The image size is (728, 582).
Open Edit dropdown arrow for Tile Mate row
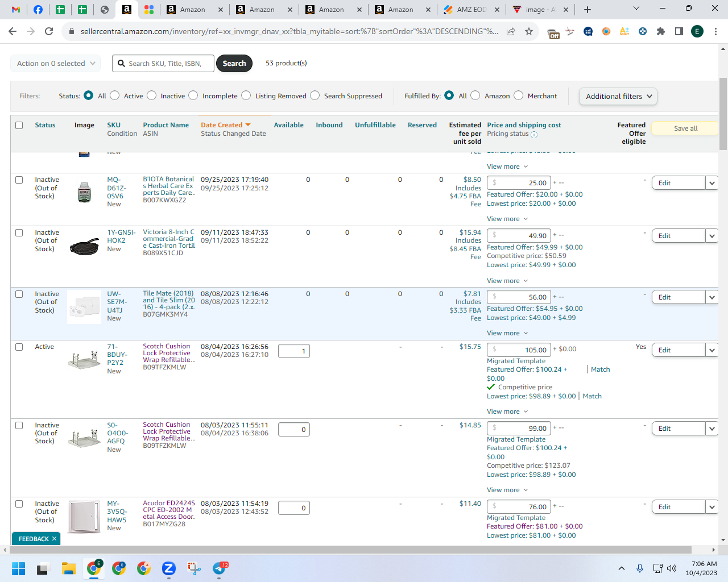tap(712, 297)
